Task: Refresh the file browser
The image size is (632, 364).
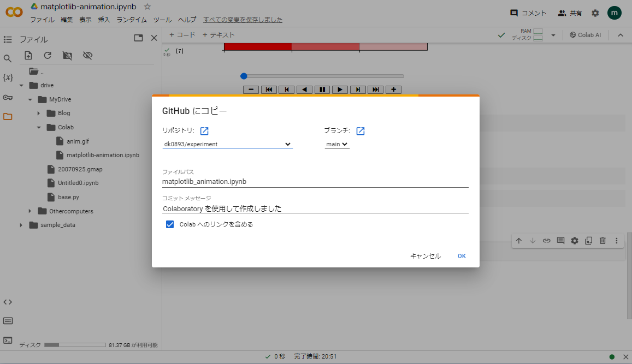Action: pyautogui.click(x=48, y=56)
